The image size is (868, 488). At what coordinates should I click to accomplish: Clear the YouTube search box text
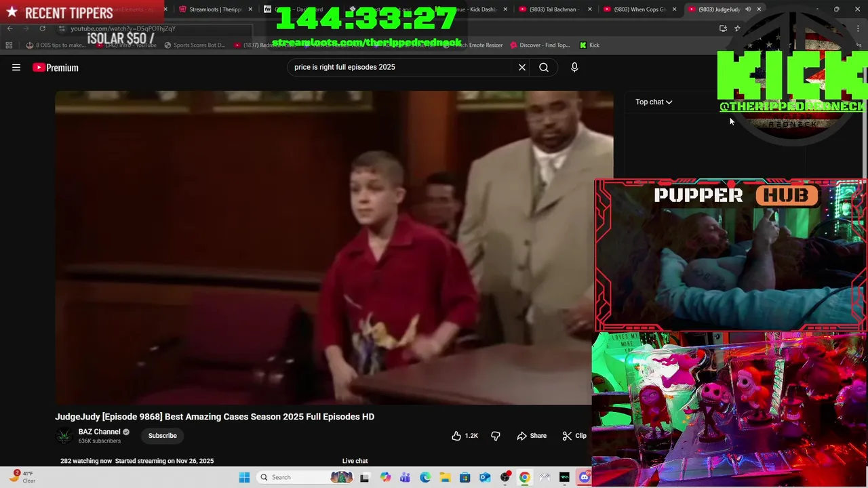click(522, 67)
